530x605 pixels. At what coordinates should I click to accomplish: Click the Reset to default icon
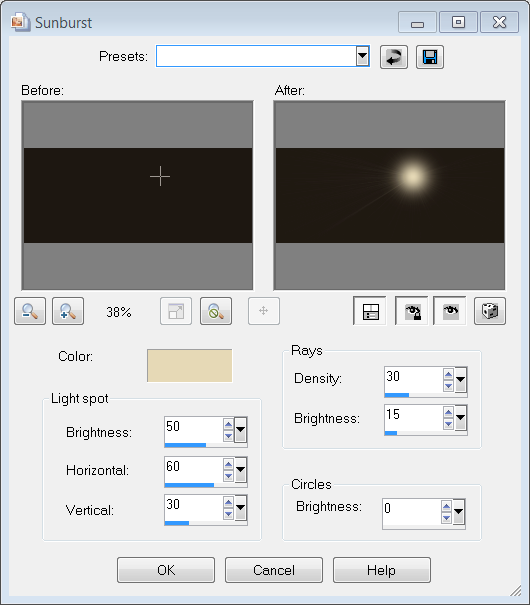click(x=393, y=57)
